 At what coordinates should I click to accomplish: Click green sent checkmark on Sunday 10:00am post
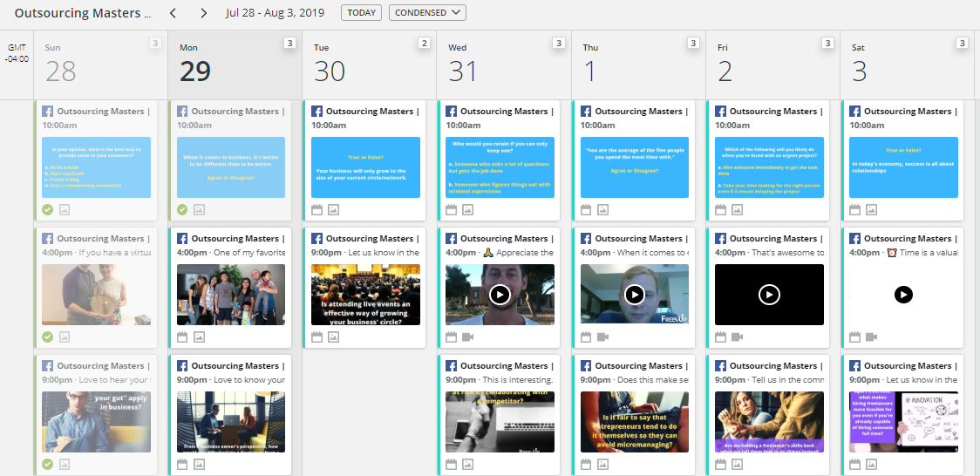pos(47,210)
